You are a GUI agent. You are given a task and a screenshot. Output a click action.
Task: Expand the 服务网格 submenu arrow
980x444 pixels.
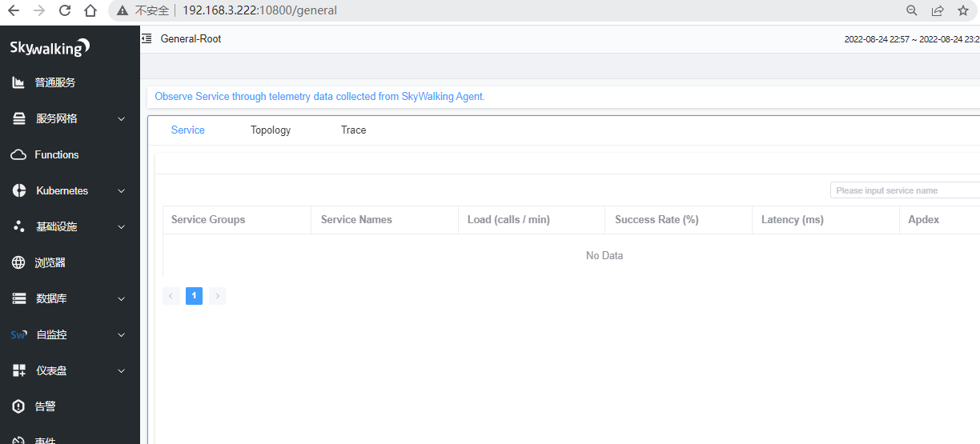click(122, 118)
